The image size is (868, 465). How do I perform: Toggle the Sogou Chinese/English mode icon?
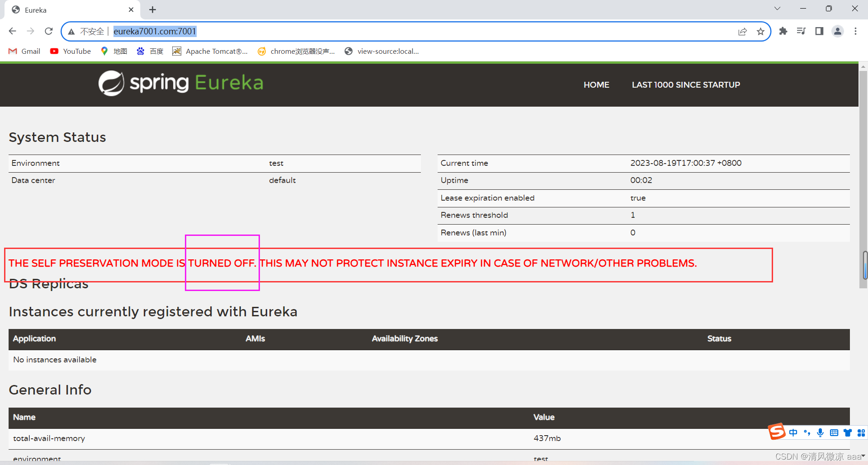(x=793, y=433)
